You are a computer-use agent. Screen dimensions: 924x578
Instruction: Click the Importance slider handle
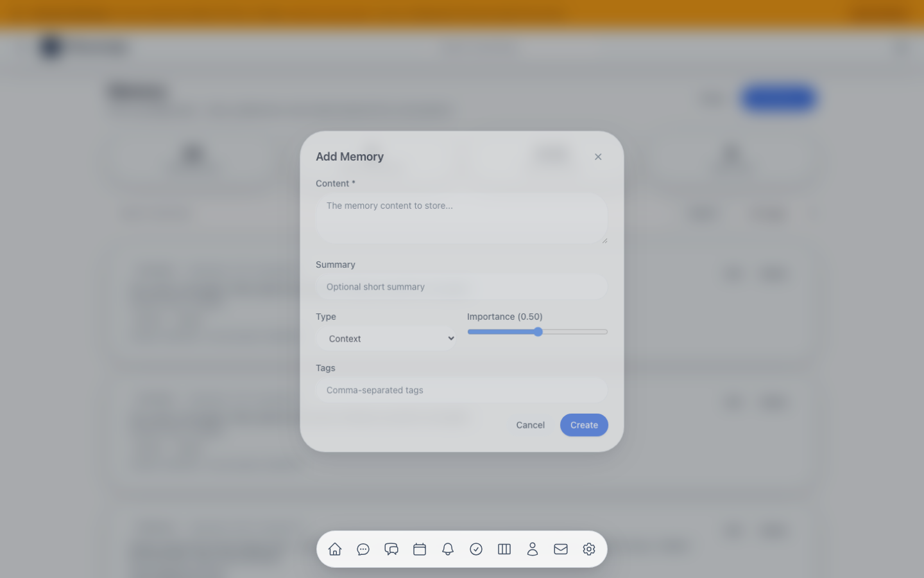[538, 331]
